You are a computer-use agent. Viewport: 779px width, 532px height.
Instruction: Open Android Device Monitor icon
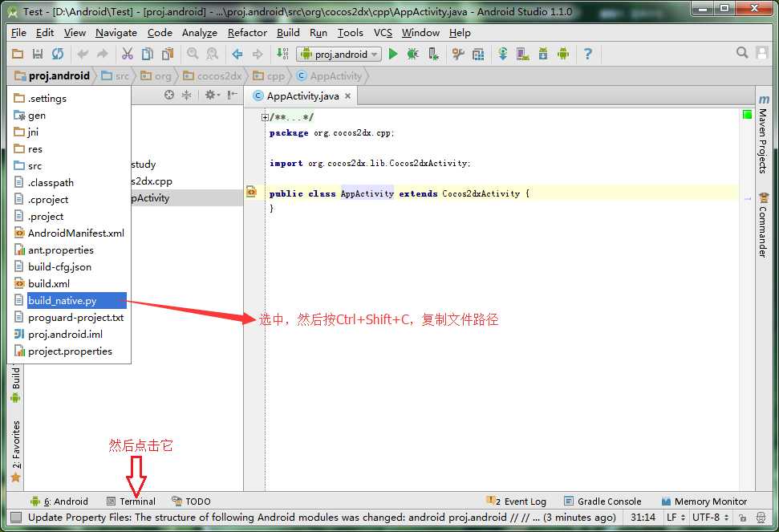coord(563,54)
